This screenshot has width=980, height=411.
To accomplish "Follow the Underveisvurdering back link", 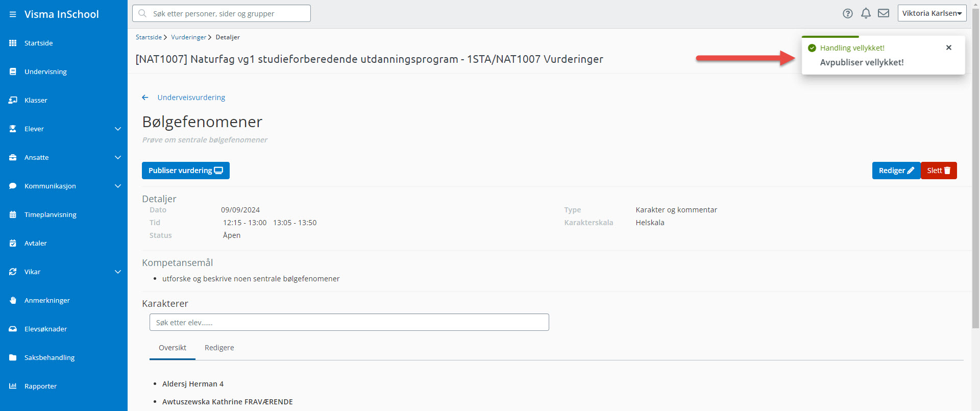I will point(191,98).
